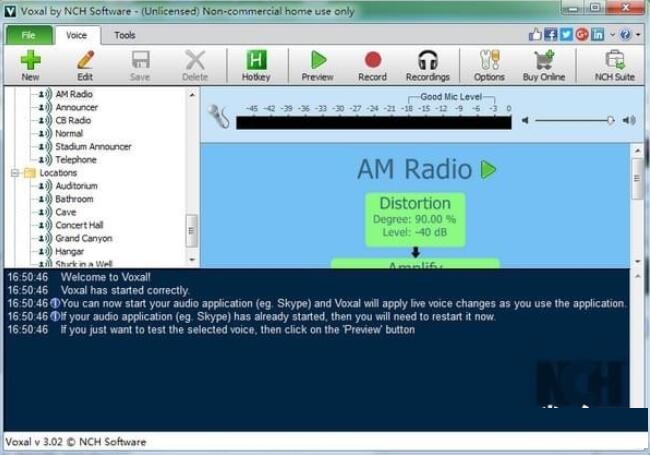Open the NCH Suite icon
Screen dimensions: 650x455
614,60
